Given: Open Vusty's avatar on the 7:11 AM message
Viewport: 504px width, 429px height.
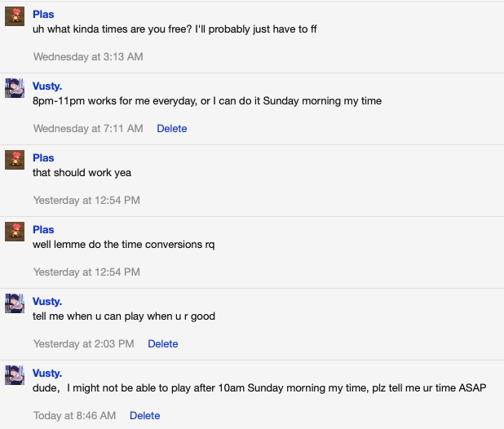Looking at the screenshot, I should 15,88.
